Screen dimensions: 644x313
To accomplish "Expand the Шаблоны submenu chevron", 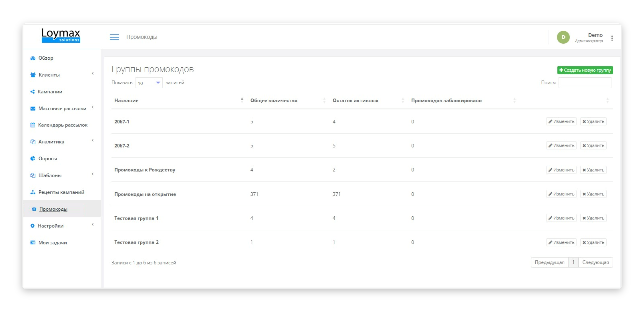I will point(93,174).
